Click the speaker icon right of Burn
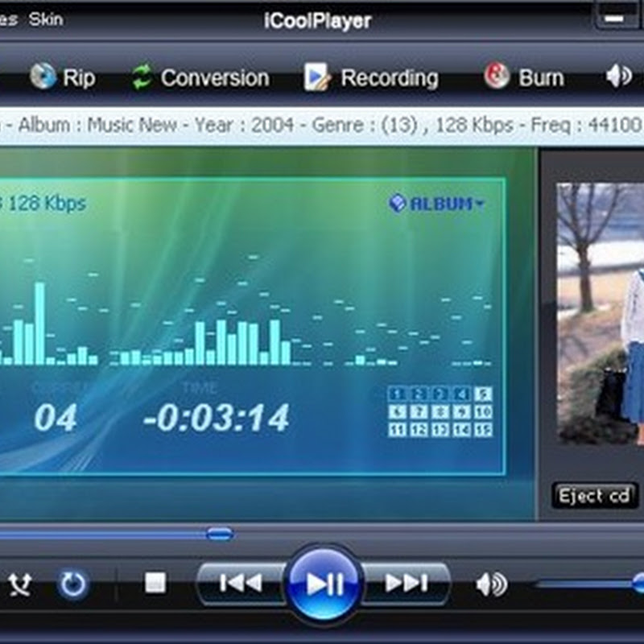Image resolution: width=644 pixels, height=644 pixels. (x=618, y=76)
